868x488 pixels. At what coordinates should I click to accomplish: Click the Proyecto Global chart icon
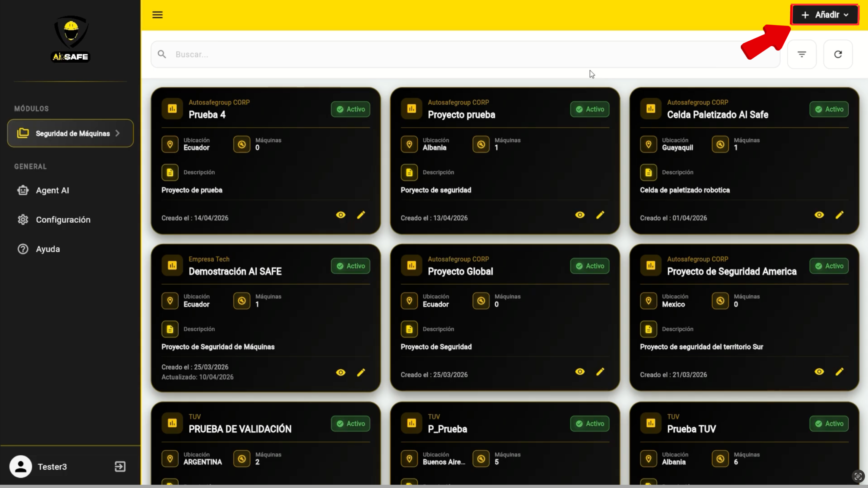pos(411,265)
